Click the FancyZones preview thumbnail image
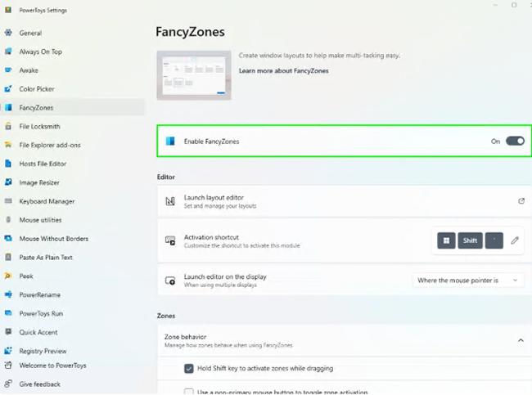The width and height of the screenshot is (532, 395). (x=193, y=74)
